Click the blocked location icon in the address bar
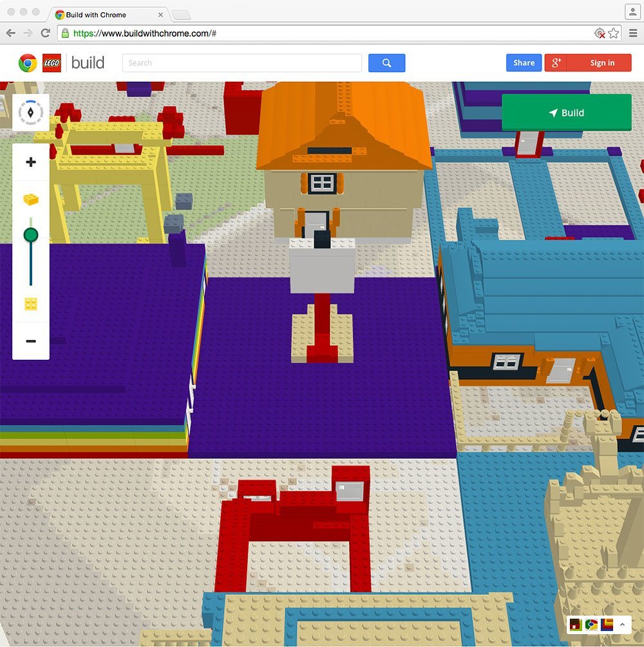644x647 pixels. tap(600, 33)
